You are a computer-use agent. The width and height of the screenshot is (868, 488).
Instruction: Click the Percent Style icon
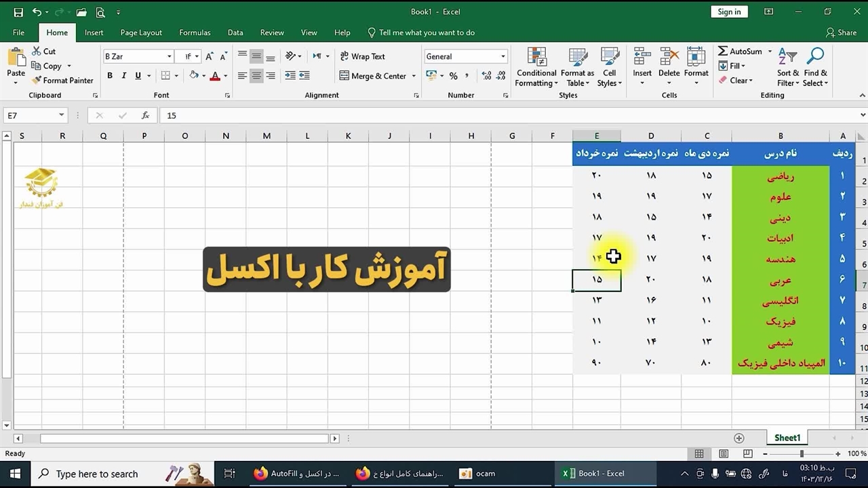(453, 76)
